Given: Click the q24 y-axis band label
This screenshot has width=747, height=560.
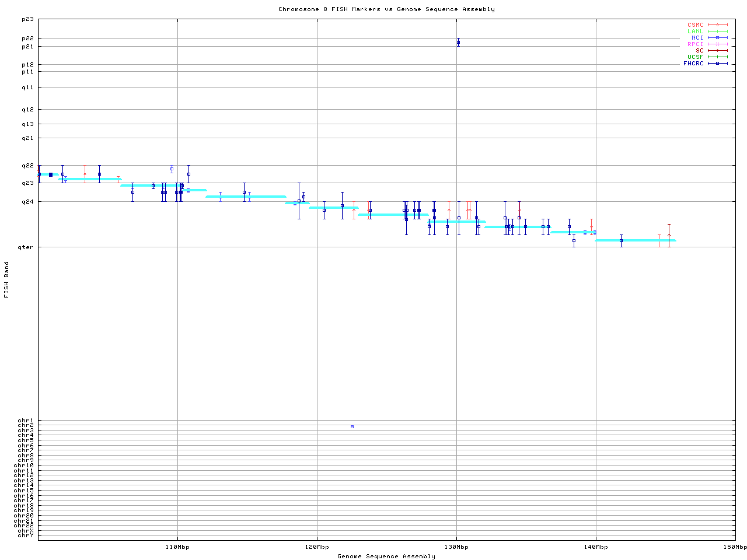Looking at the screenshot, I should tap(27, 202).
